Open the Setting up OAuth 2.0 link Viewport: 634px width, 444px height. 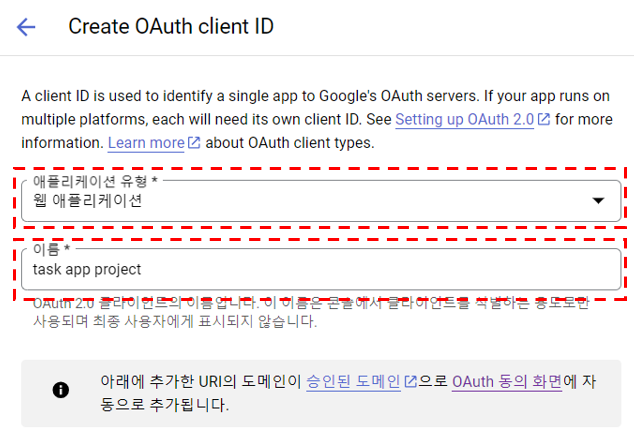[465, 119]
